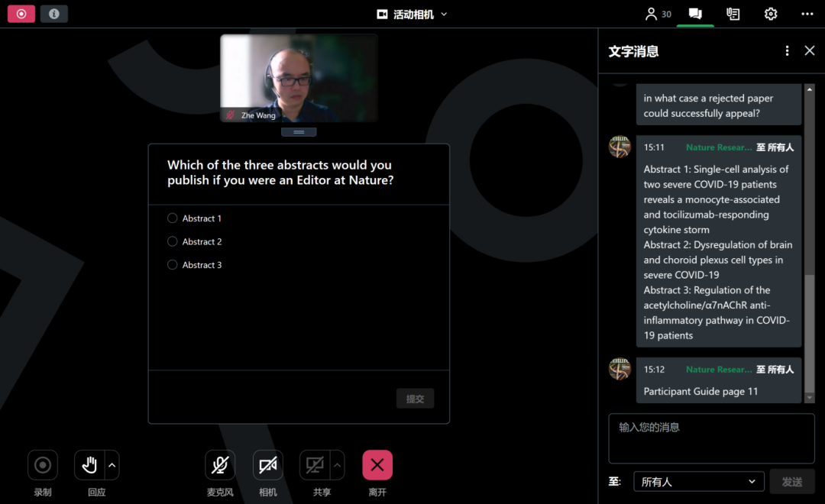Click the red recording indicator icon
This screenshot has width=825, height=504.
coord(21,14)
